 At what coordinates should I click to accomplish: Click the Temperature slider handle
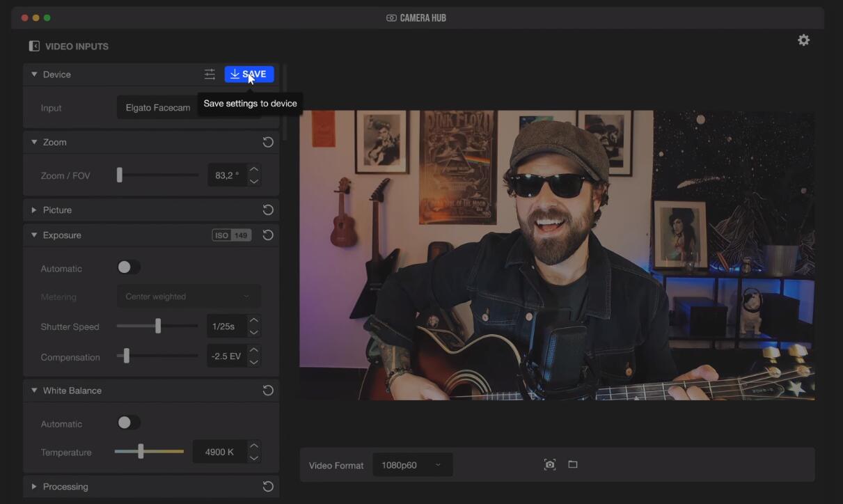141,451
